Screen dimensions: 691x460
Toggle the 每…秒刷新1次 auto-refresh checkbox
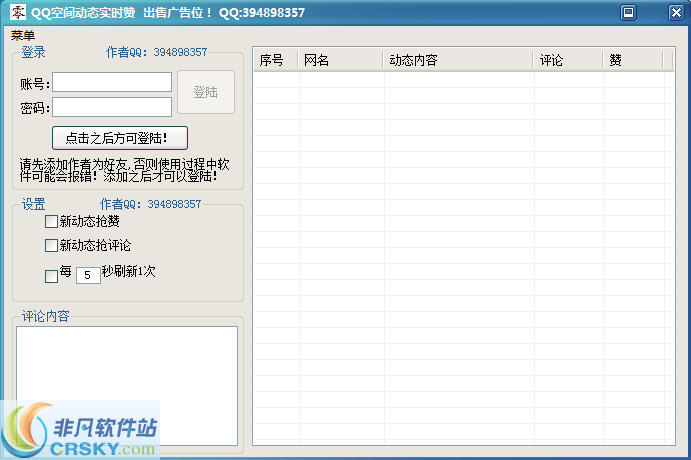click(51, 276)
